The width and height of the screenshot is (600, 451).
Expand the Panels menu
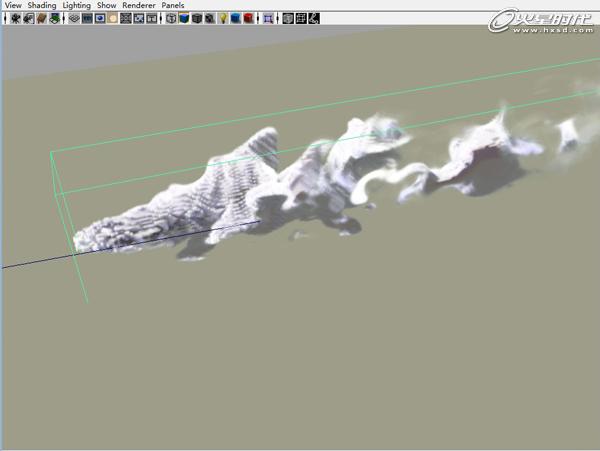pos(173,5)
